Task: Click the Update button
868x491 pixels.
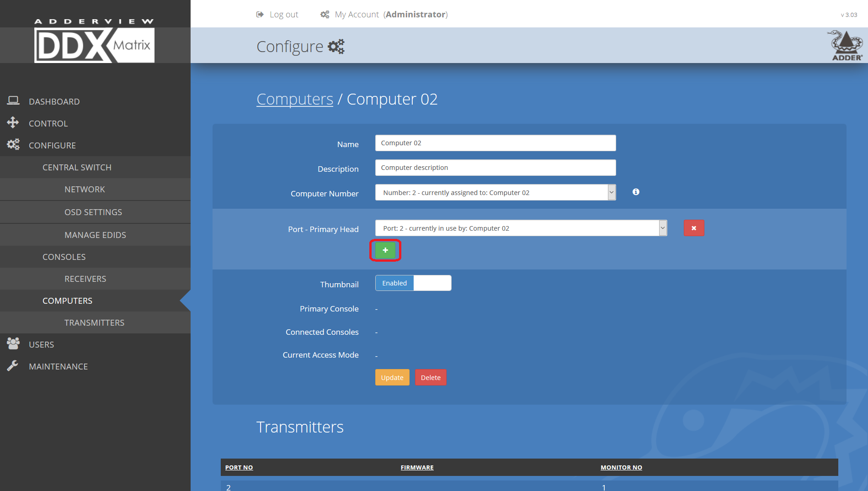Action: click(392, 377)
